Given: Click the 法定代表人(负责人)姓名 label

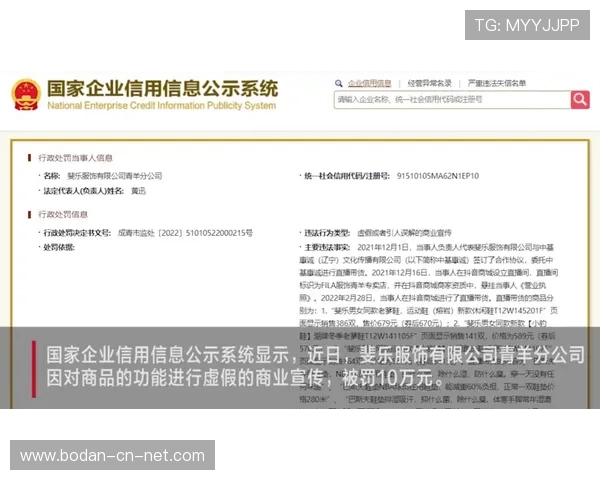Looking at the screenshot, I should (x=83, y=191).
